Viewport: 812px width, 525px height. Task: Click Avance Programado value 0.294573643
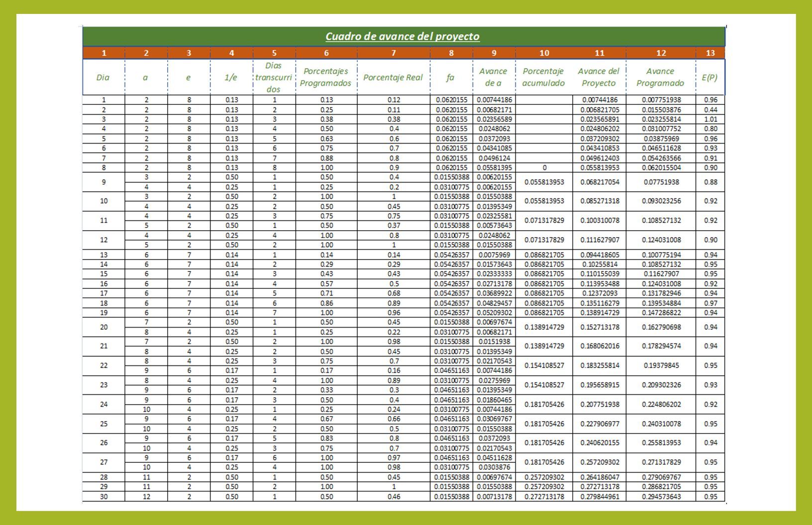click(x=661, y=497)
